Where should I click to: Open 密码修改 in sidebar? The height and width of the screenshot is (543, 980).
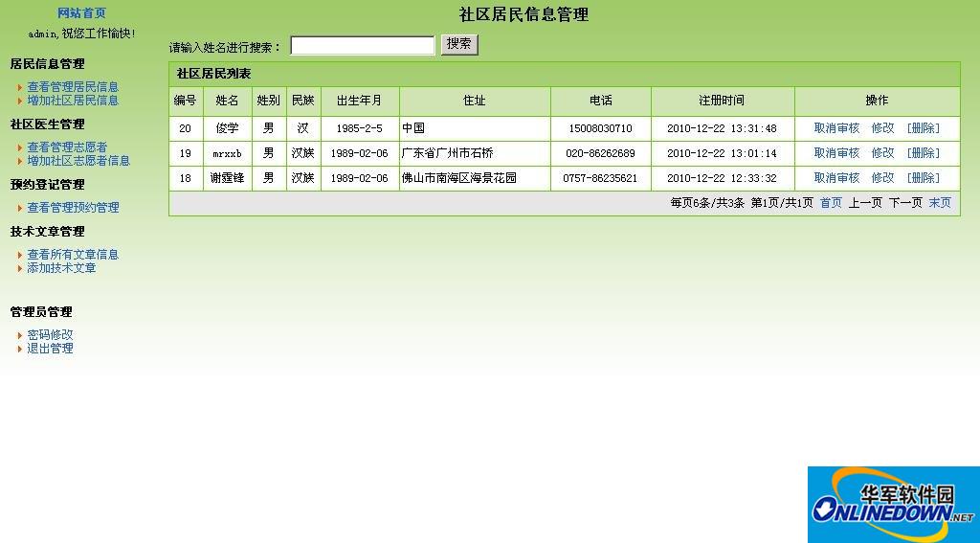(x=50, y=334)
